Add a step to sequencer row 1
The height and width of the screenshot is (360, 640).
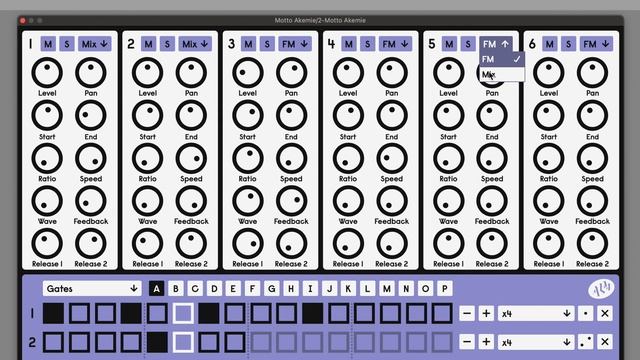tap(486, 313)
